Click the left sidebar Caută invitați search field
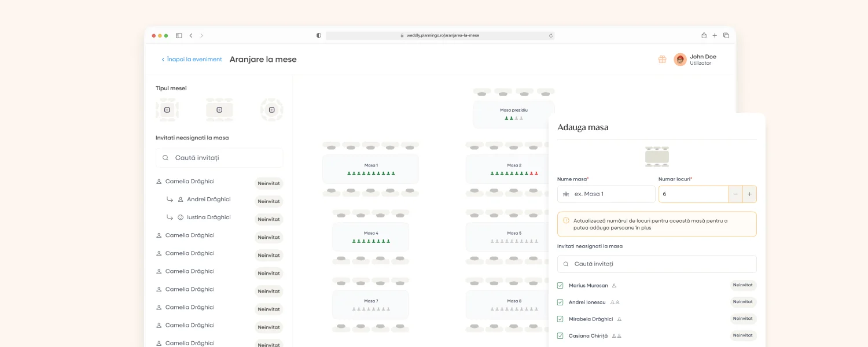The image size is (868, 347). [219, 158]
